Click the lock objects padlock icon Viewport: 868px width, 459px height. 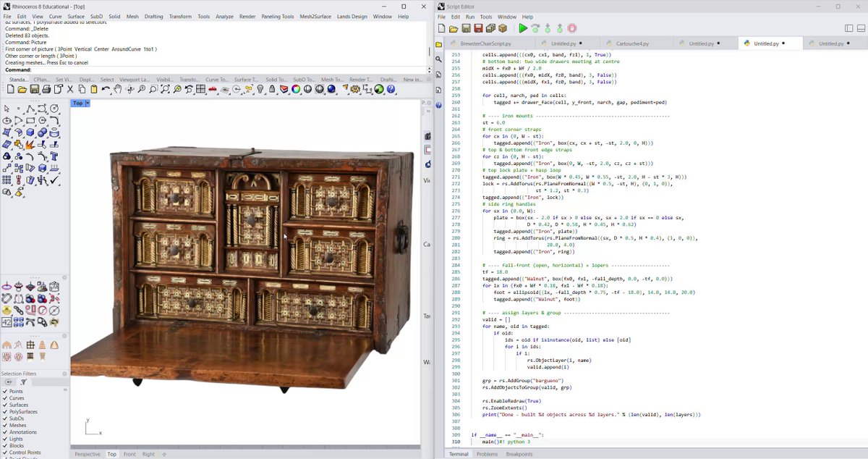click(x=272, y=89)
